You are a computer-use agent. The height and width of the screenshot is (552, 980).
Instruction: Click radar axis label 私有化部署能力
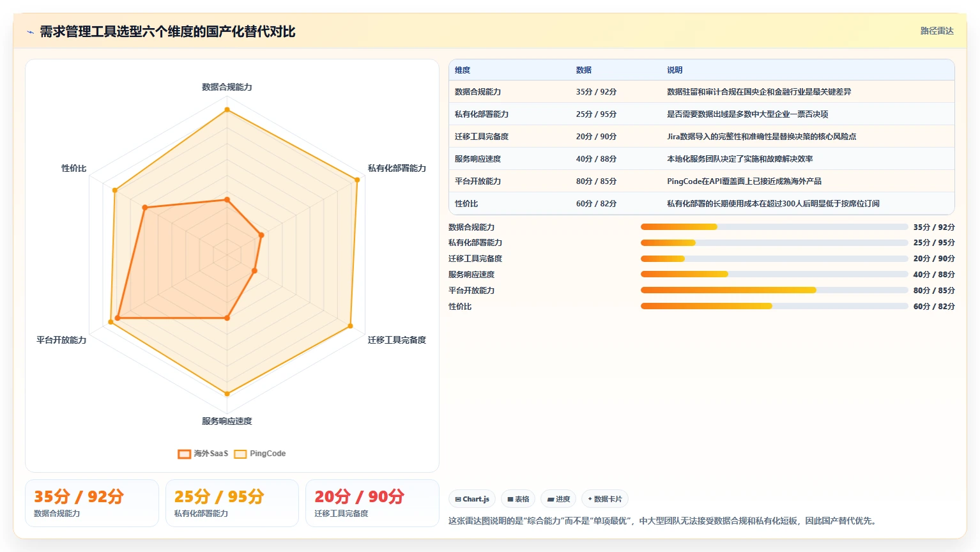[x=397, y=168]
